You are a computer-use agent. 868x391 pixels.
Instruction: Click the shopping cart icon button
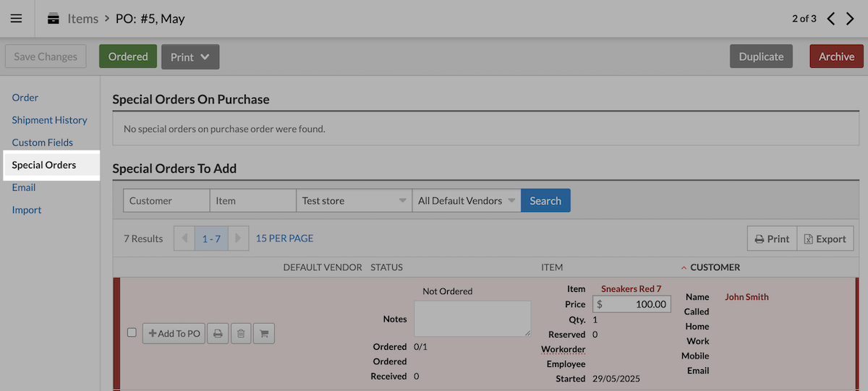coord(264,333)
